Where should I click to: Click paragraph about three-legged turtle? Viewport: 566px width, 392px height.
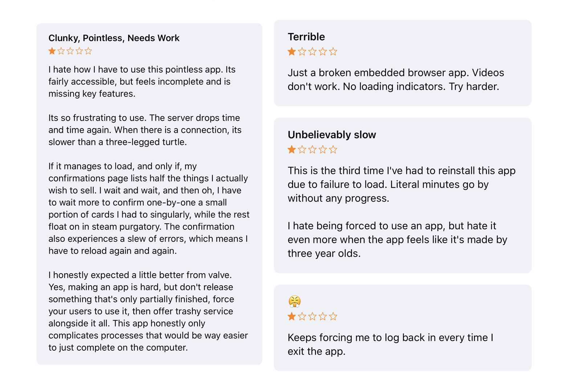[x=145, y=130]
